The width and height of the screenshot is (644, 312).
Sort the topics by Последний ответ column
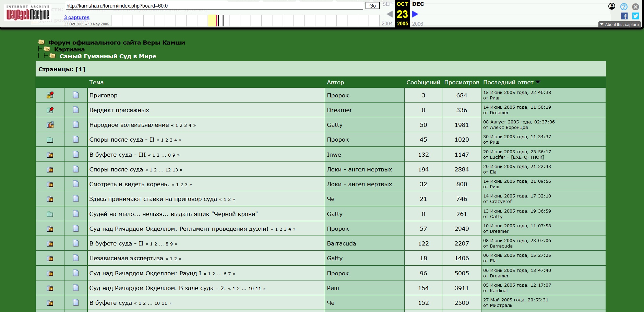coord(508,82)
